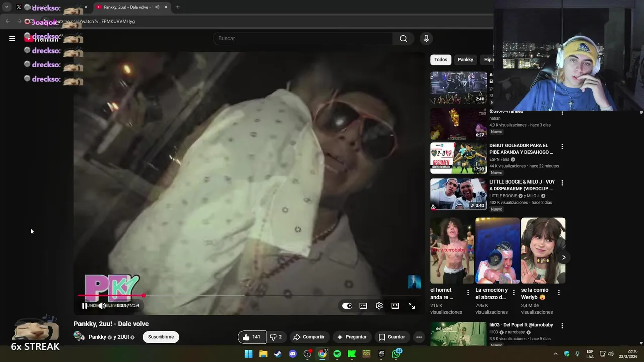Viewport: 644px width, 362px height.
Task: Open 'el hornet anda re' short thumbnail
Action: tap(452, 250)
